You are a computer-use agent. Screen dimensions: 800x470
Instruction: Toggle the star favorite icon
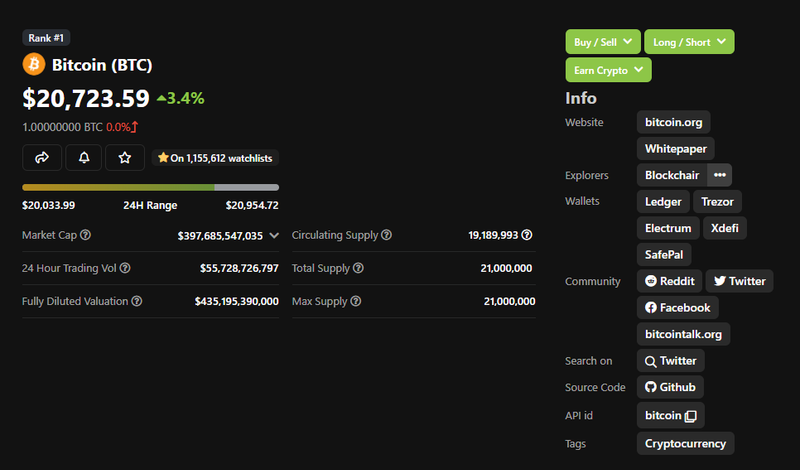[x=125, y=158]
